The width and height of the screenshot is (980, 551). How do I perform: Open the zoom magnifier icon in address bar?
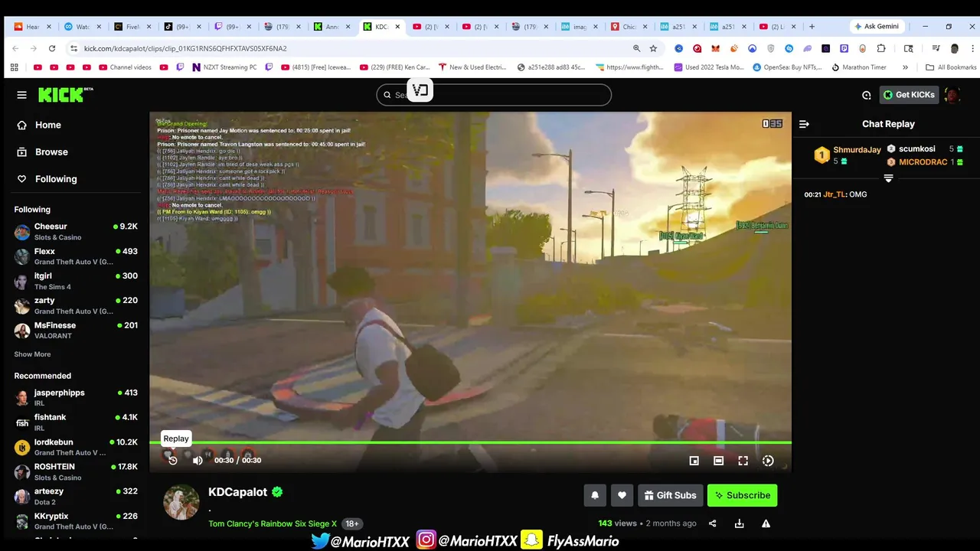point(636,48)
